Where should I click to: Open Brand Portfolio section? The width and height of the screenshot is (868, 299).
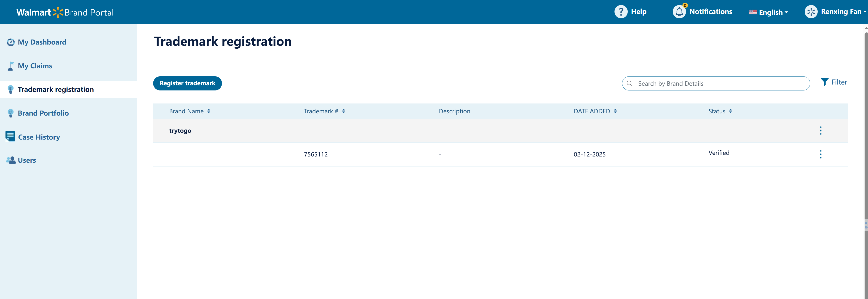[x=43, y=113]
